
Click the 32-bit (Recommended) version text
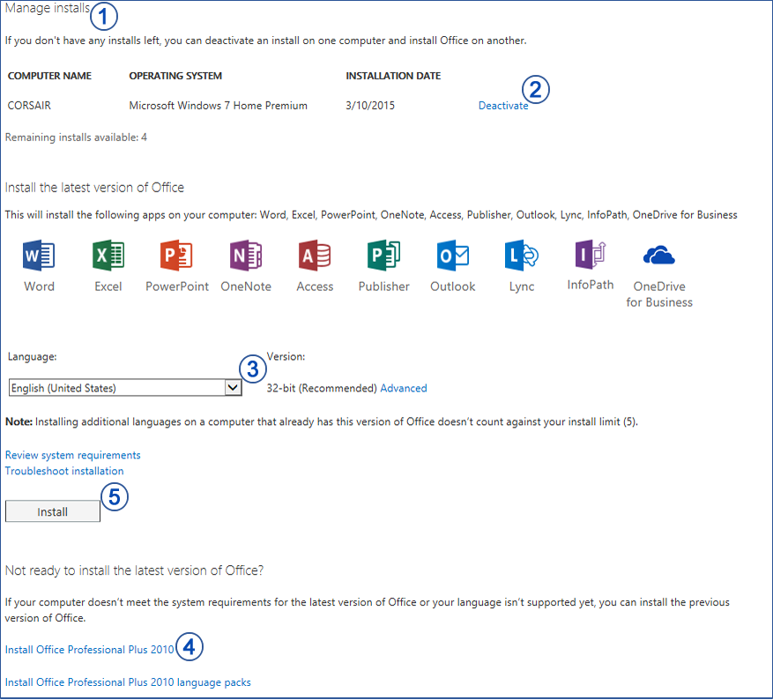322,388
